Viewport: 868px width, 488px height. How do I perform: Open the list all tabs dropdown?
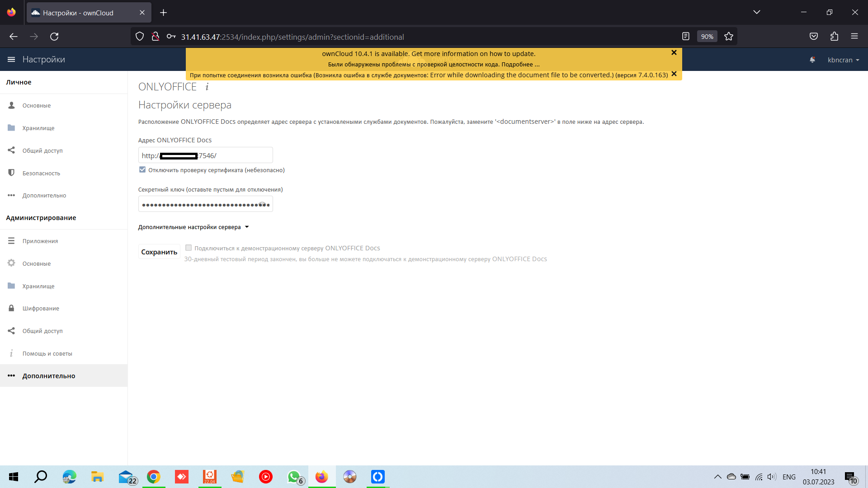(x=757, y=12)
